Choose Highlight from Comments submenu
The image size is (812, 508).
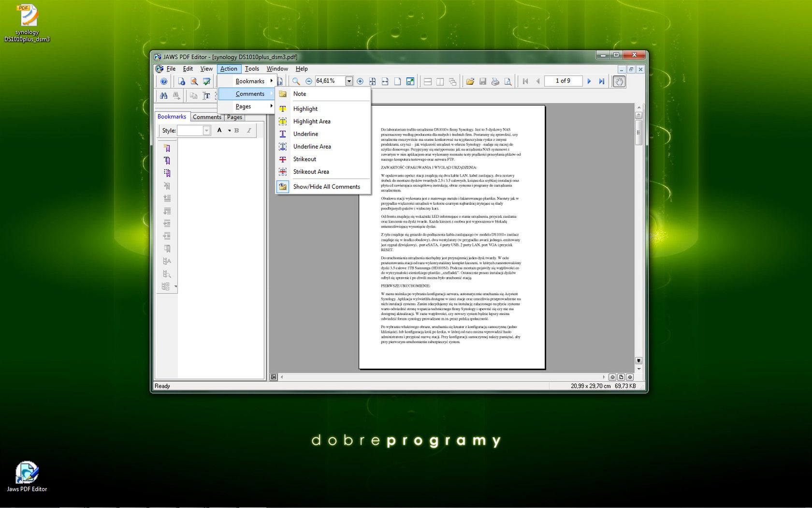323,109
